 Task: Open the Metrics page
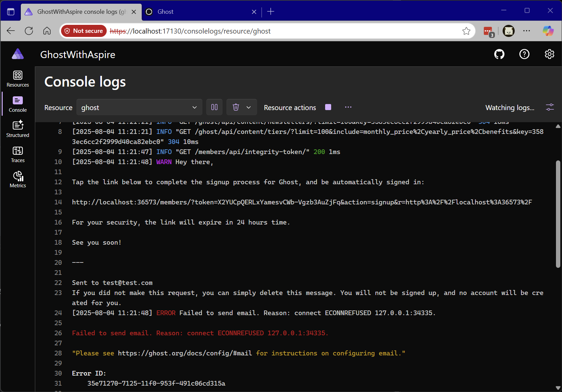tap(18, 180)
